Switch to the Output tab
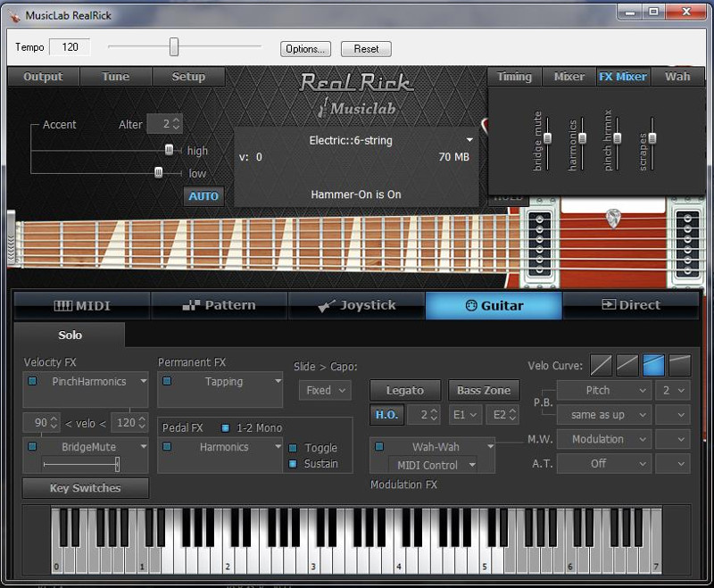This screenshot has height=588, width=714. tap(43, 77)
